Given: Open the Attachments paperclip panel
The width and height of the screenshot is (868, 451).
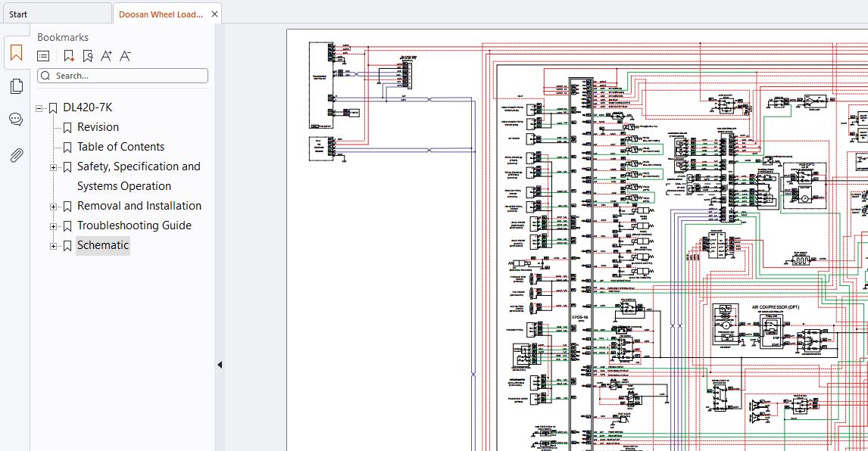Looking at the screenshot, I should pyautogui.click(x=17, y=155).
